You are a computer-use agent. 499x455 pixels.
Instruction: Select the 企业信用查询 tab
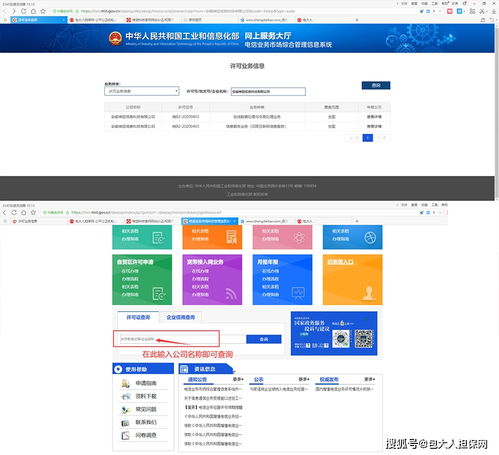tap(181, 317)
